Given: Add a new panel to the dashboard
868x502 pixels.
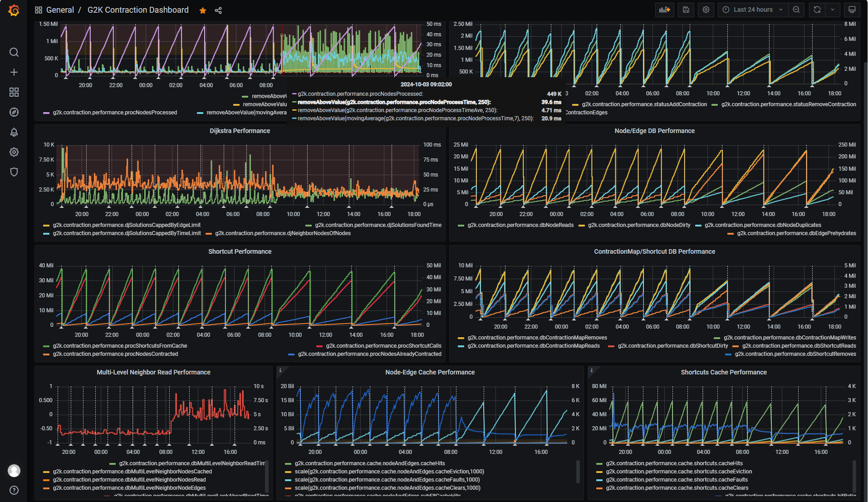Looking at the screenshot, I should pos(665,10).
